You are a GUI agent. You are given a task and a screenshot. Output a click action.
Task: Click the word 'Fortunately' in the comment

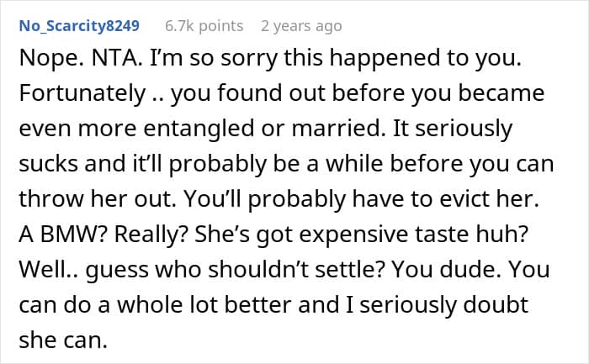[x=82, y=94]
